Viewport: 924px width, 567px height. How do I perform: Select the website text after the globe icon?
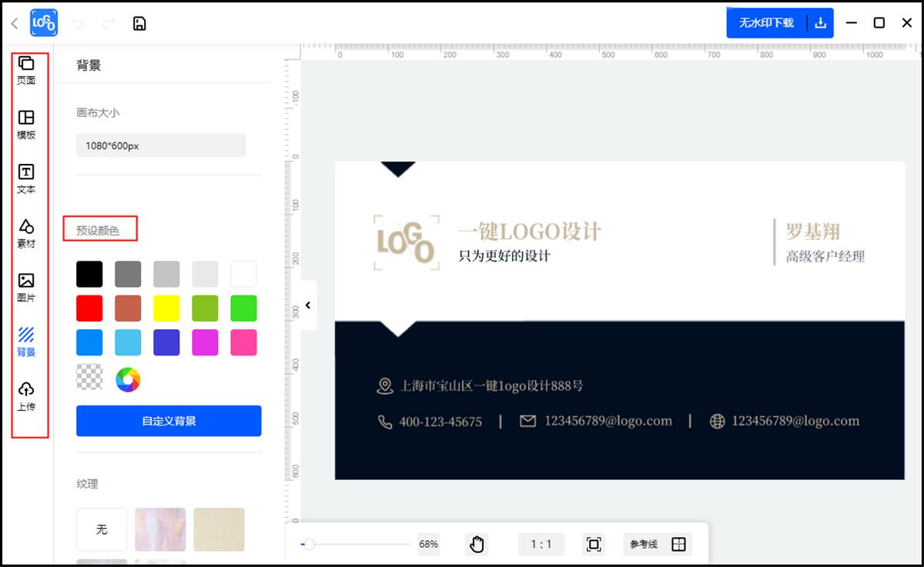(795, 421)
